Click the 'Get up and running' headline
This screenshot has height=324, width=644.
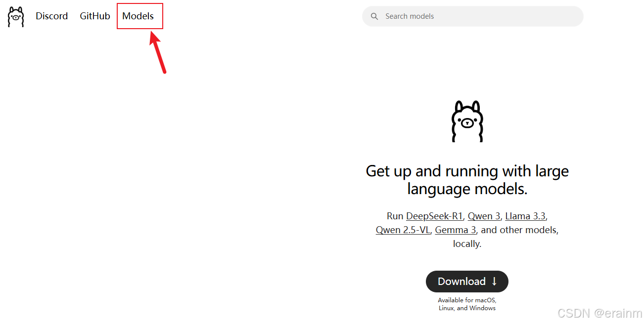pos(467,180)
